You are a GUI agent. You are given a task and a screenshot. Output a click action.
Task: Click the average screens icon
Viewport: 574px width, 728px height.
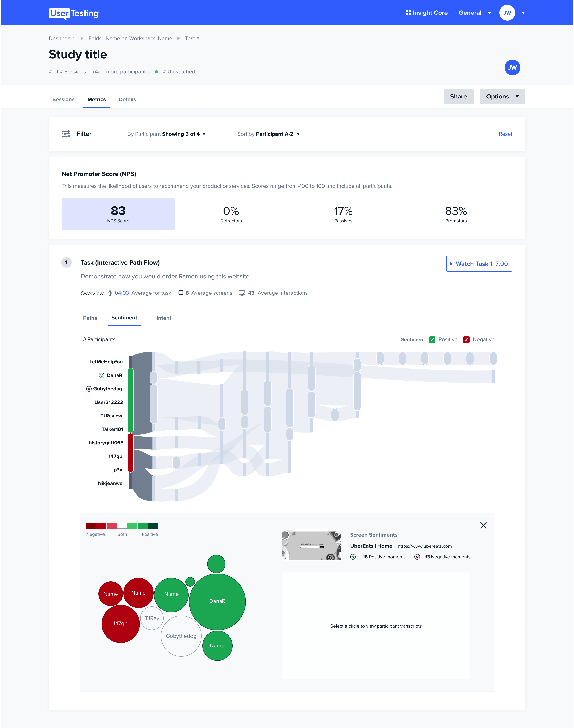[180, 293]
